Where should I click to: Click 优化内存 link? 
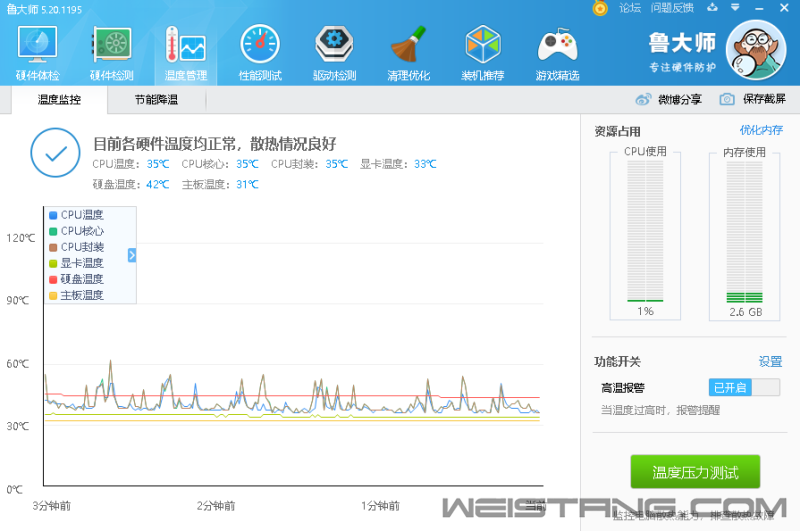coord(760,130)
